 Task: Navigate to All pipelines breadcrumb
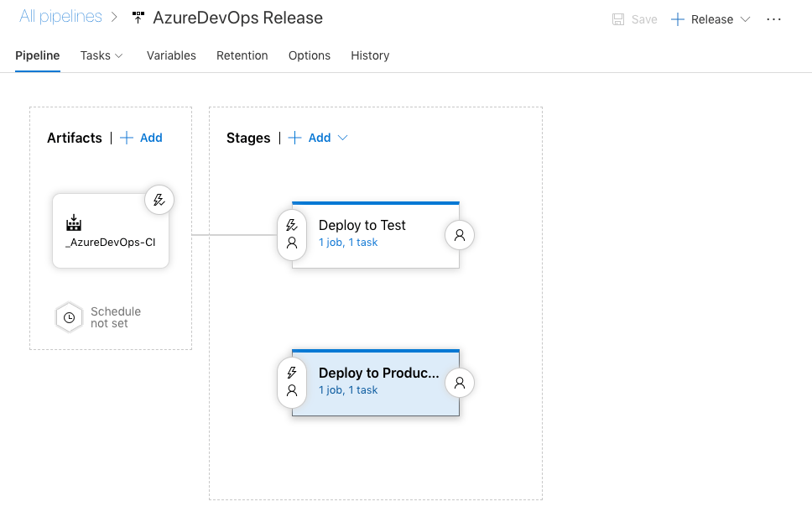[x=60, y=17]
